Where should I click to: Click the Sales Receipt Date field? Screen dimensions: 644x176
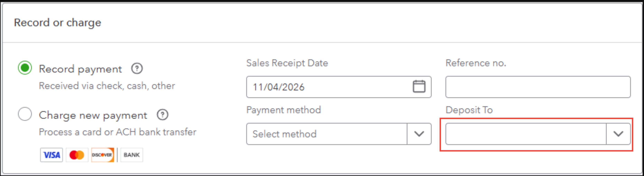[x=339, y=87]
